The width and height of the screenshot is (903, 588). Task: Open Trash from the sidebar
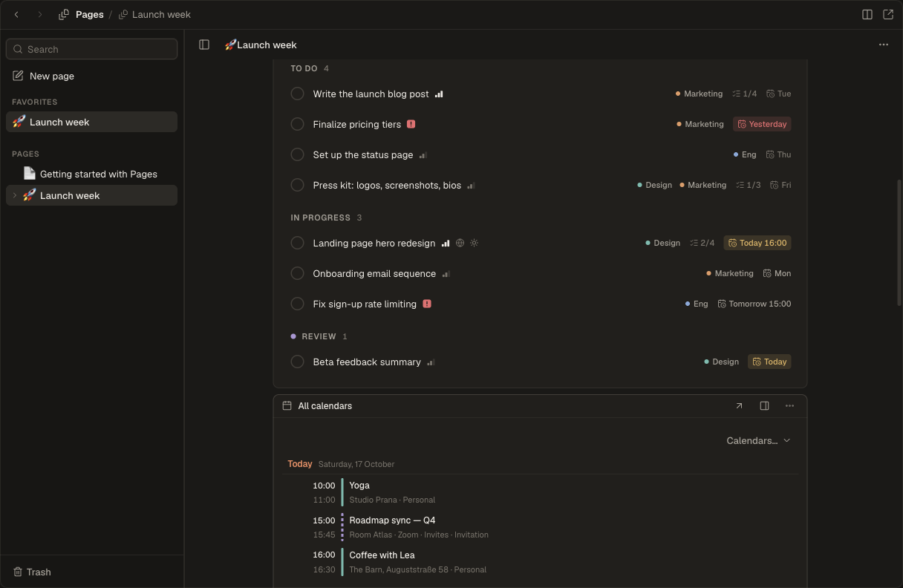pyautogui.click(x=32, y=572)
